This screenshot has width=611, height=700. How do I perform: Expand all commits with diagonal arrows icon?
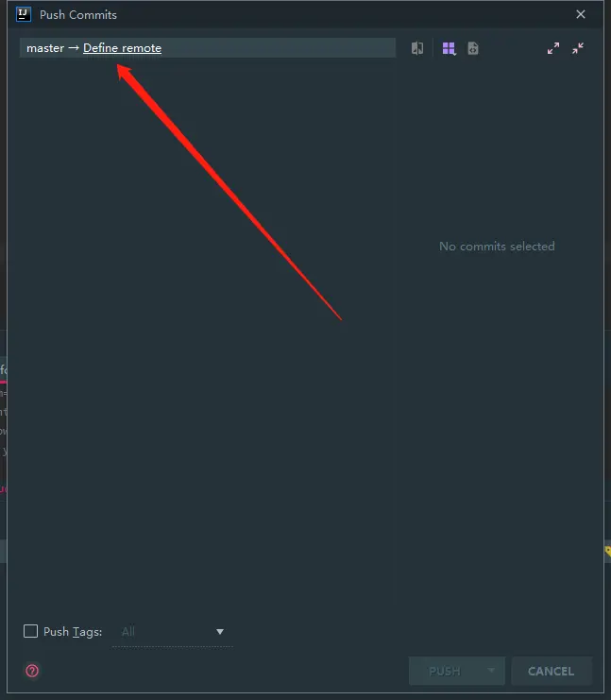(553, 48)
